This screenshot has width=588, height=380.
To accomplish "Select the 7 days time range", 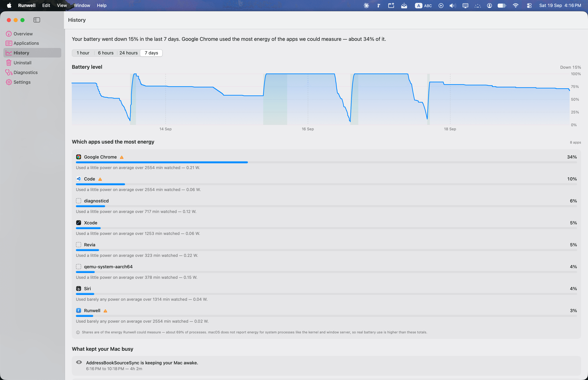I will 151,53.
